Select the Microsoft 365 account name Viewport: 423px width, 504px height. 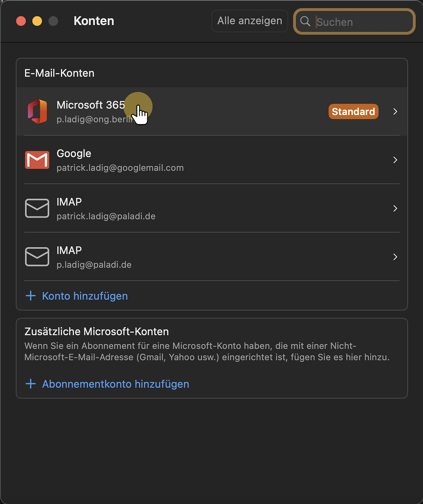tap(90, 105)
